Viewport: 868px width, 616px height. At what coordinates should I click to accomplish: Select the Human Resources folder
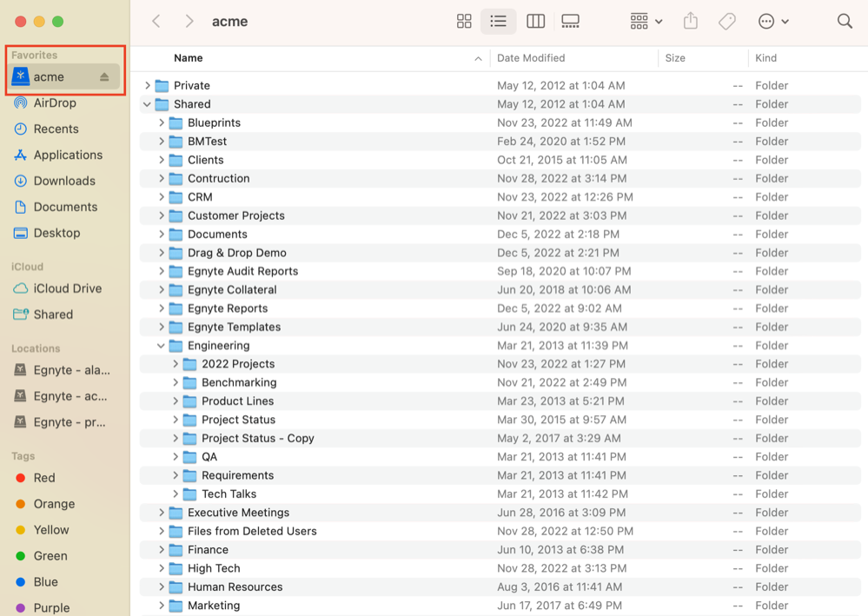(500, 586)
